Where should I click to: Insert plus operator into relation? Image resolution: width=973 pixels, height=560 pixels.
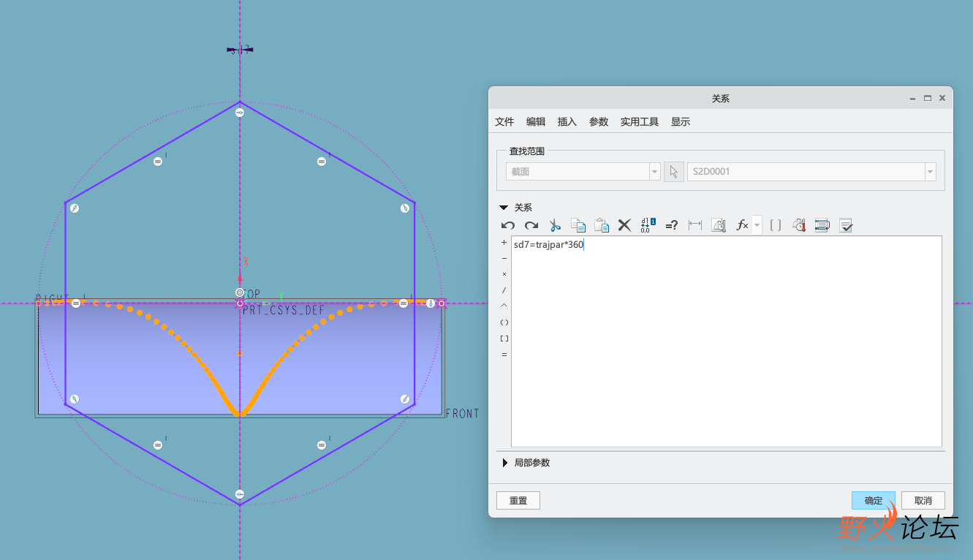coord(504,243)
